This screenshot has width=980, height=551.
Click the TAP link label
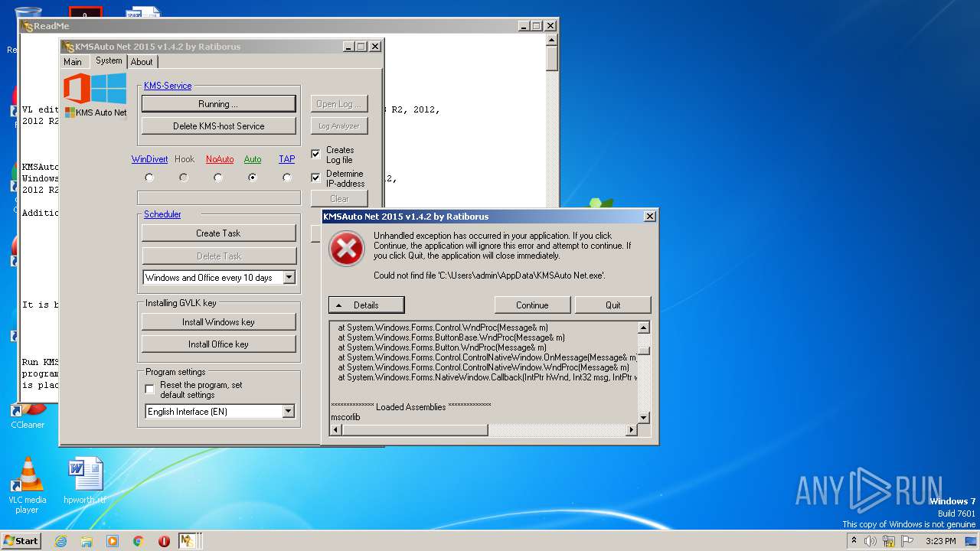pyautogui.click(x=287, y=159)
